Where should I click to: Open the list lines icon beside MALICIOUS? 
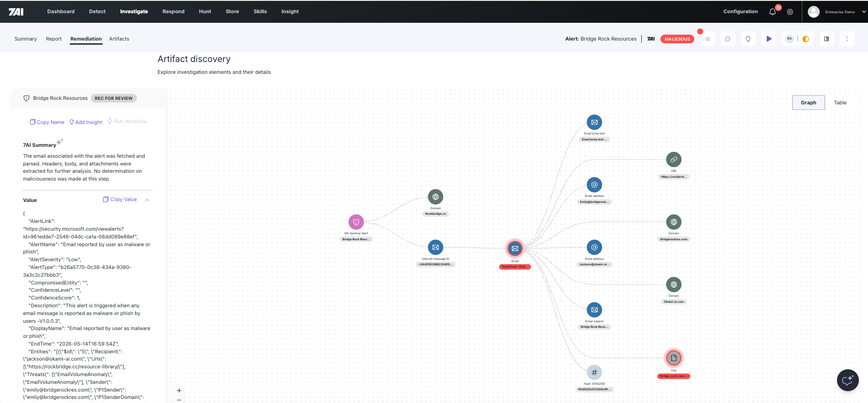[707, 39]
